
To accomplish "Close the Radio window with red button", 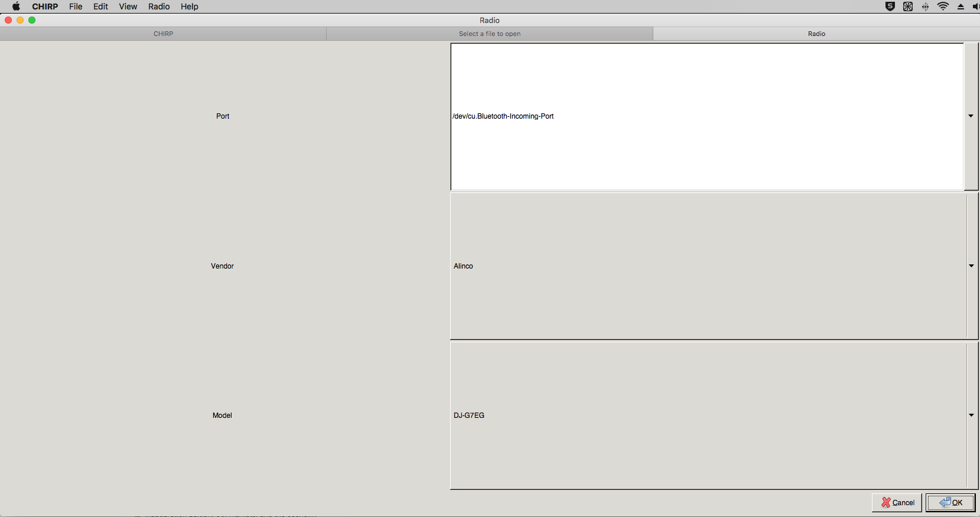I will click(8, 20).
